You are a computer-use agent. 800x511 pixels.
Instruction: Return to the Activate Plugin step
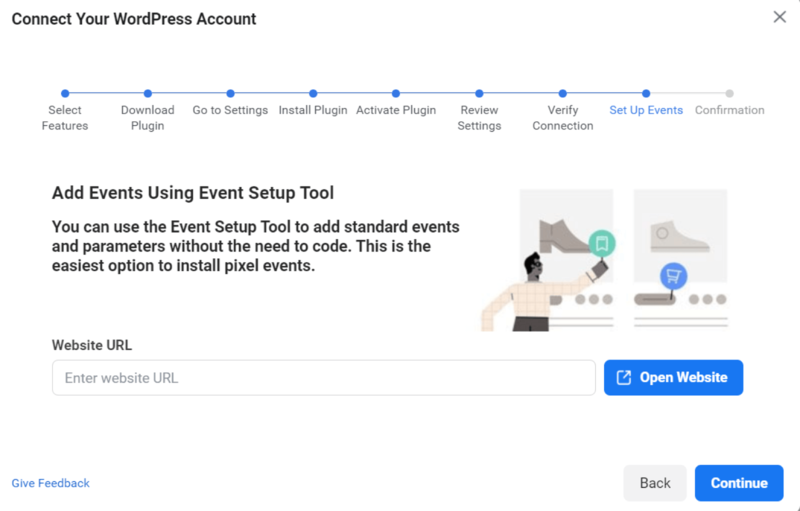click(396, 94)
